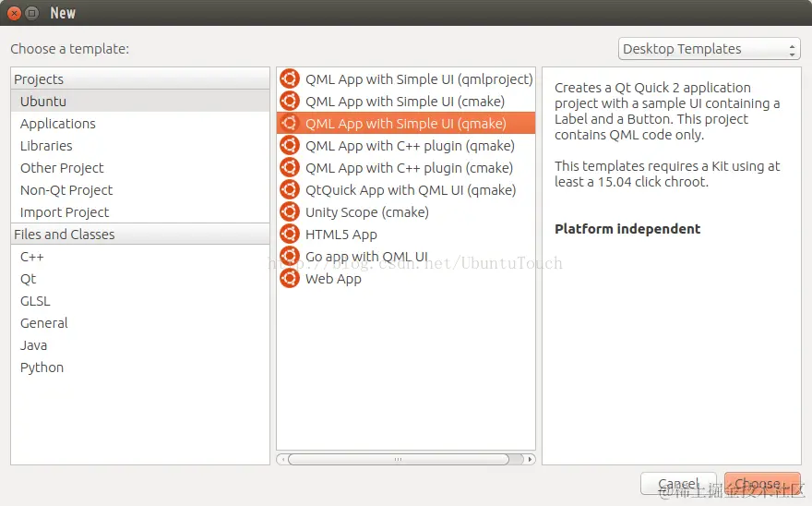
Task: Select the HTML5 App template
Action: coord(406,235)
